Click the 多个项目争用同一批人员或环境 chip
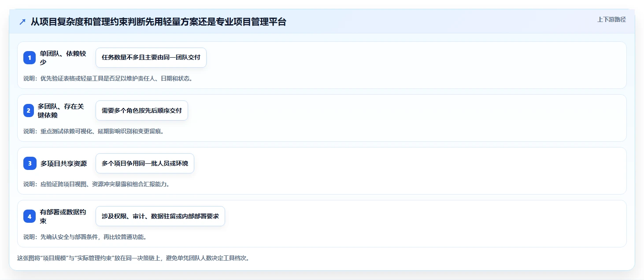The image size is (644, 280). click(x=145, y=163)
